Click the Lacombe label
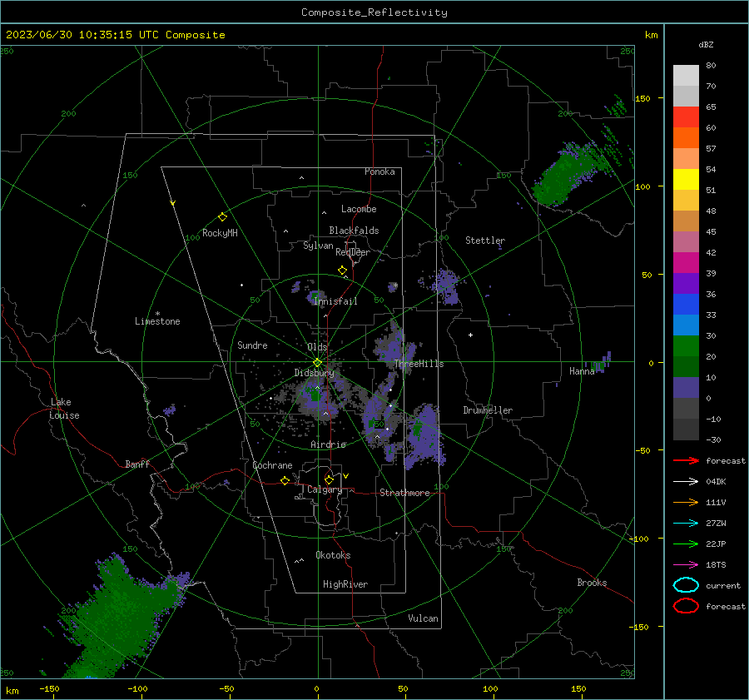749x700 pixels. 359,209
